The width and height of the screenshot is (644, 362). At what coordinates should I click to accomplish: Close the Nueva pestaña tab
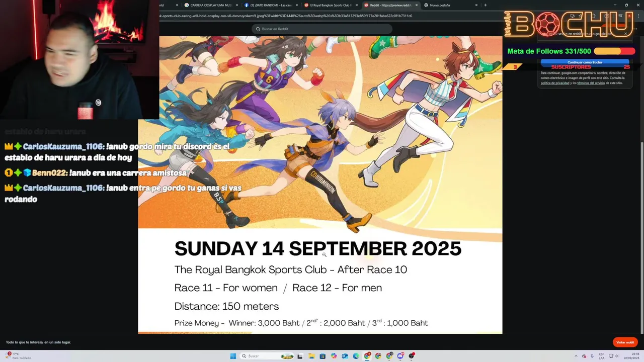(476, 5)
